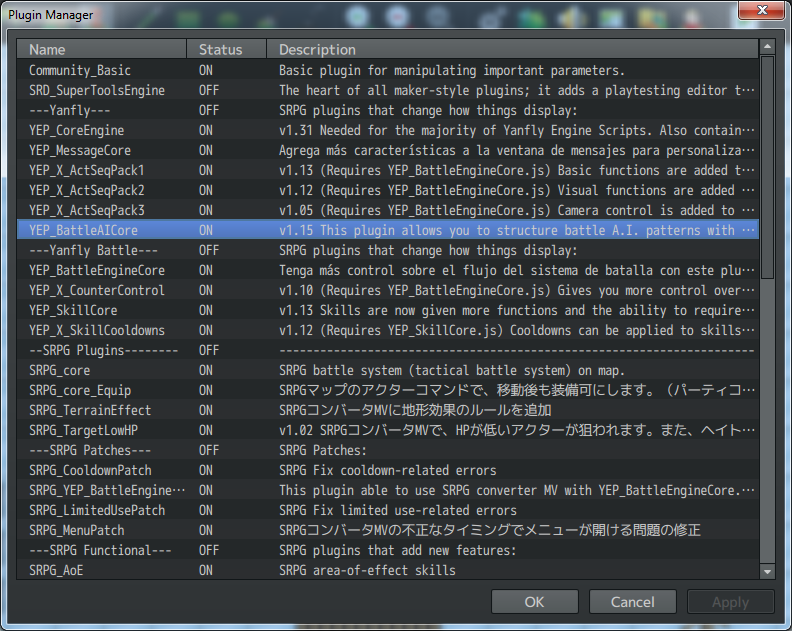Click the OK button
The height and width of the screenshot is (631, 792).
click(534, 602)
